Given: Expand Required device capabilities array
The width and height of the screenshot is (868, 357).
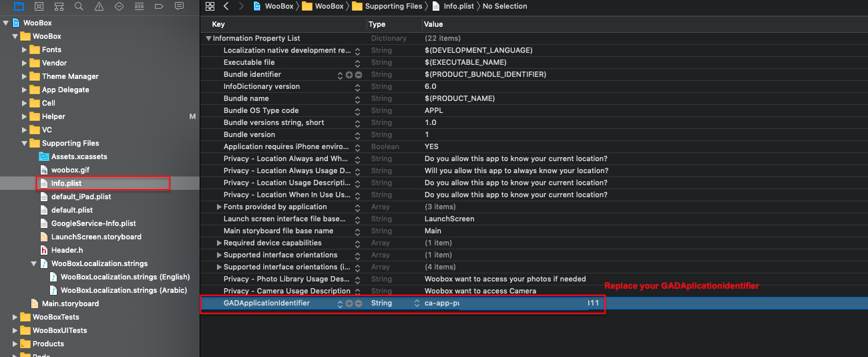Looking at the screenshot, I should [x=219, y=243].
